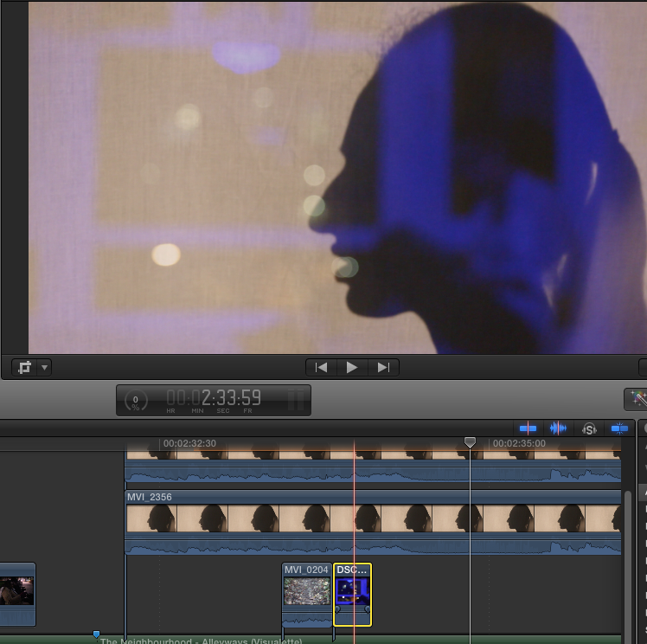Click left fade handle on DSC clip

337,609
